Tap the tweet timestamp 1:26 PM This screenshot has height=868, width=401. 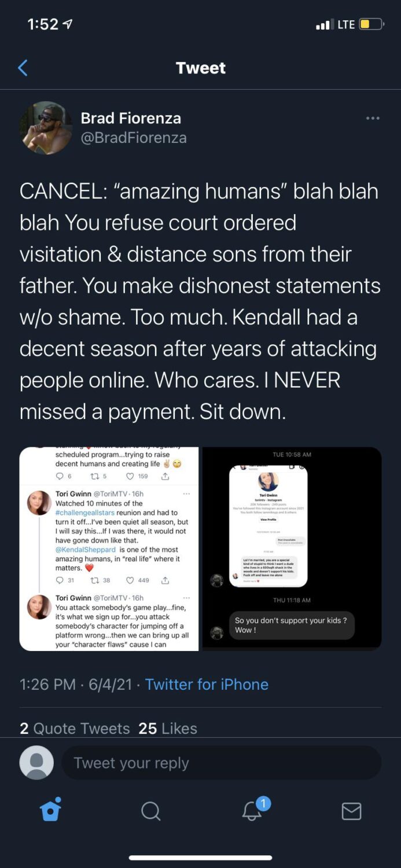point(47,685)
